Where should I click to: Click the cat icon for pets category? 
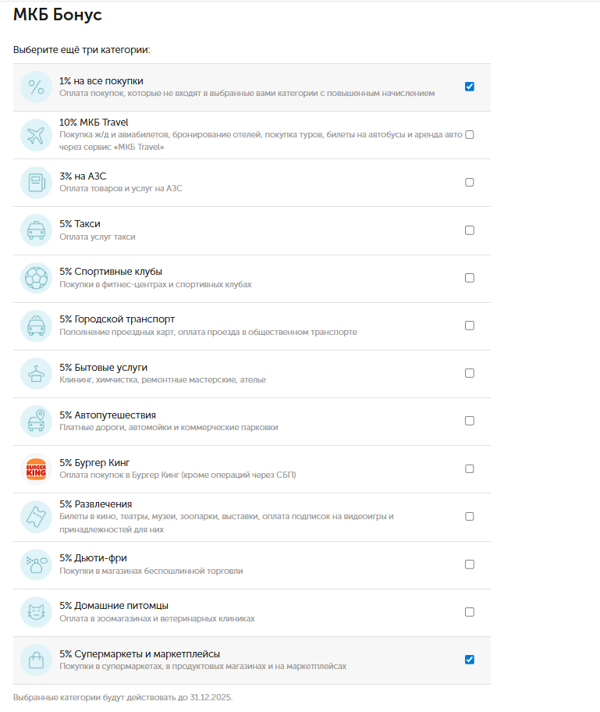tap(36, 612)
